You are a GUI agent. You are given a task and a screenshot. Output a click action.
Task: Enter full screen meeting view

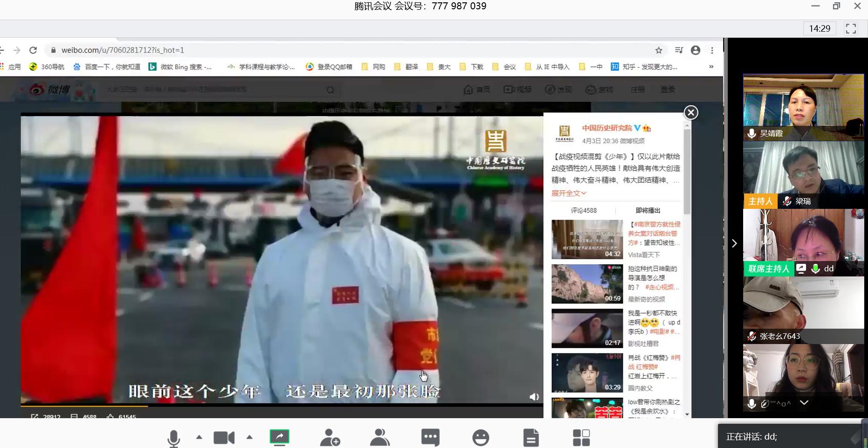click(851, 28)
